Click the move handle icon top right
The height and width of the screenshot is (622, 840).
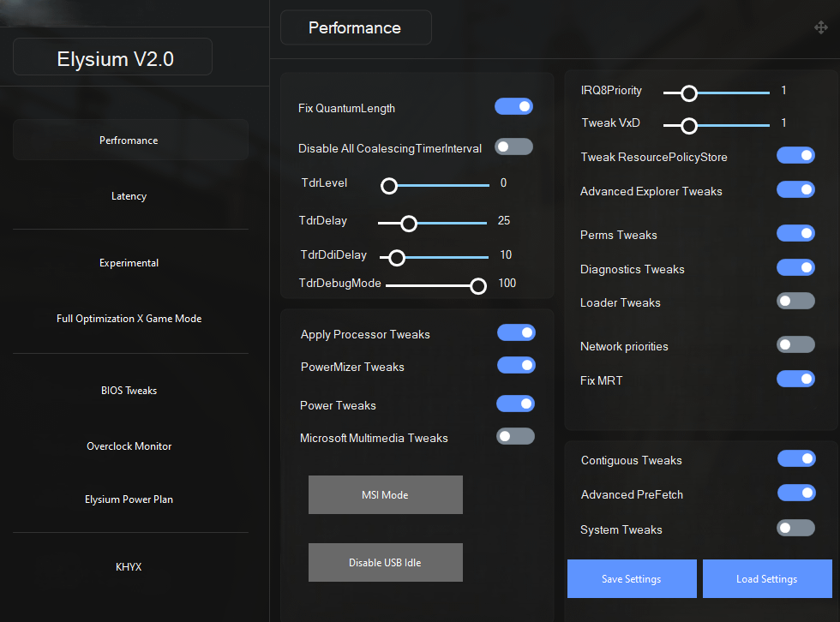click(820, 27)
